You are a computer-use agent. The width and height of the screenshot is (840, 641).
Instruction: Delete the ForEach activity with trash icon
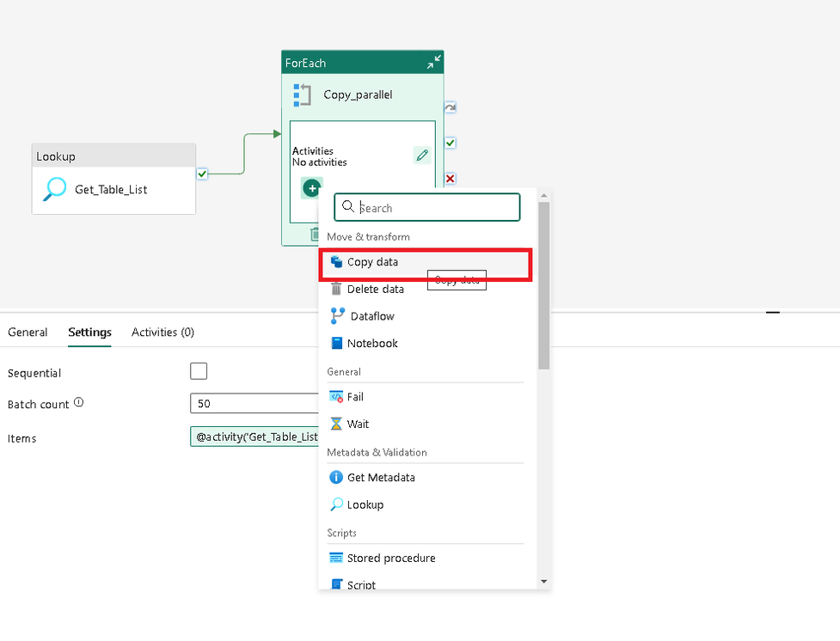click(x=316, y=234)
